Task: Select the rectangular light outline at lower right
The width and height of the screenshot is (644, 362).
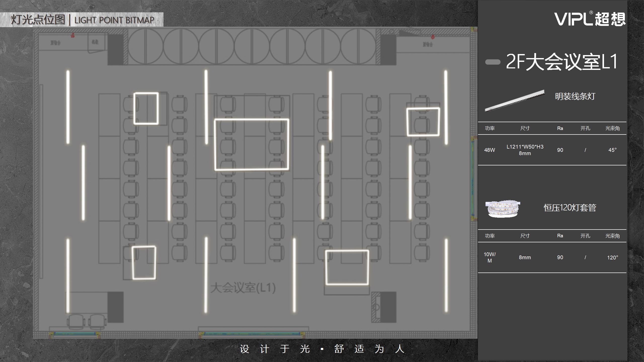Action: [347, 267]
